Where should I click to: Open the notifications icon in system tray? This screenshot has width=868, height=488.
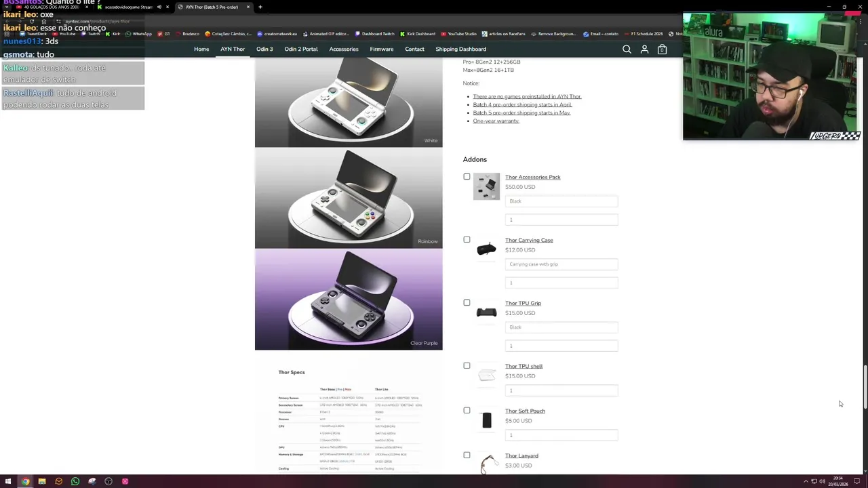pyautogui.click(x=857, y=481)
